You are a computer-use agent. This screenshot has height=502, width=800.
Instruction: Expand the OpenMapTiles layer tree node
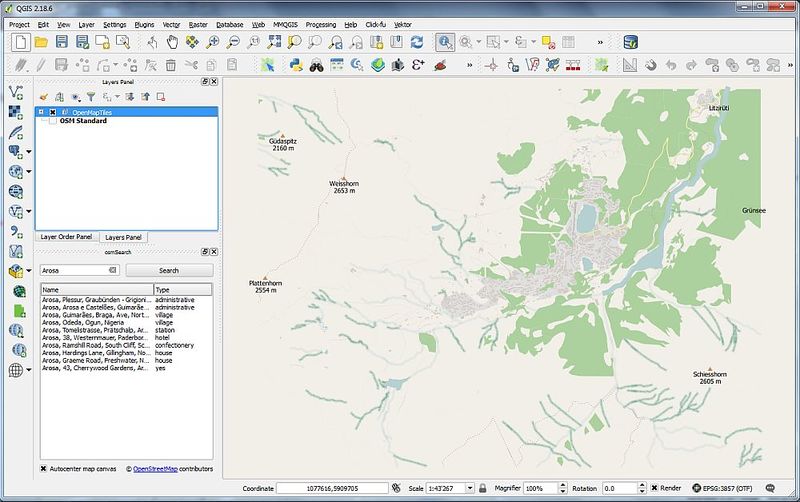pyautogui.click(x=41, y=112)
